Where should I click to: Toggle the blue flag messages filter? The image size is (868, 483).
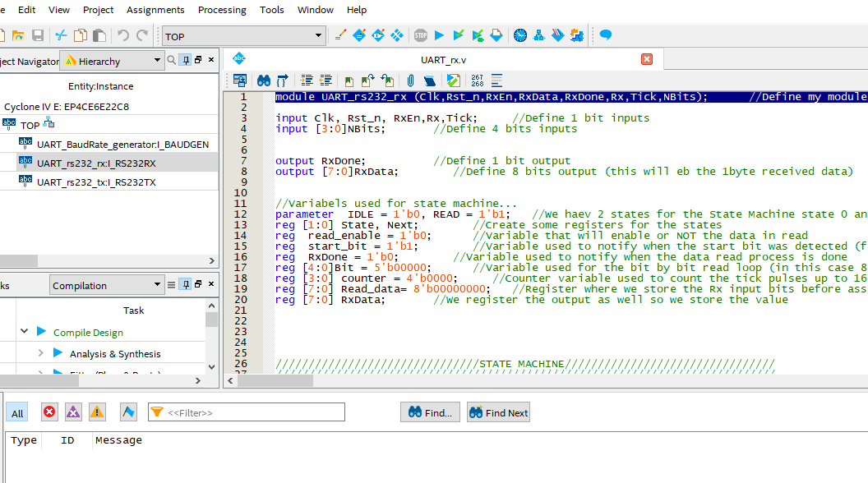[128, 412]
